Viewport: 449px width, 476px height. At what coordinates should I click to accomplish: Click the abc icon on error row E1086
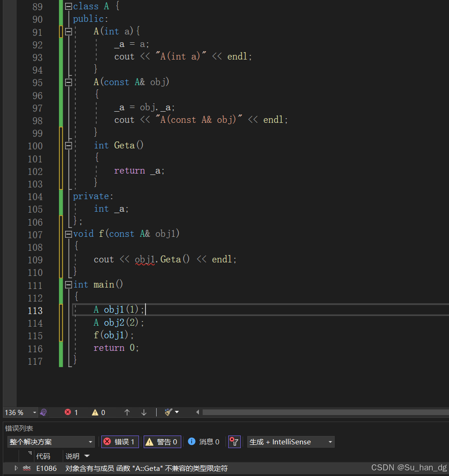26,468
